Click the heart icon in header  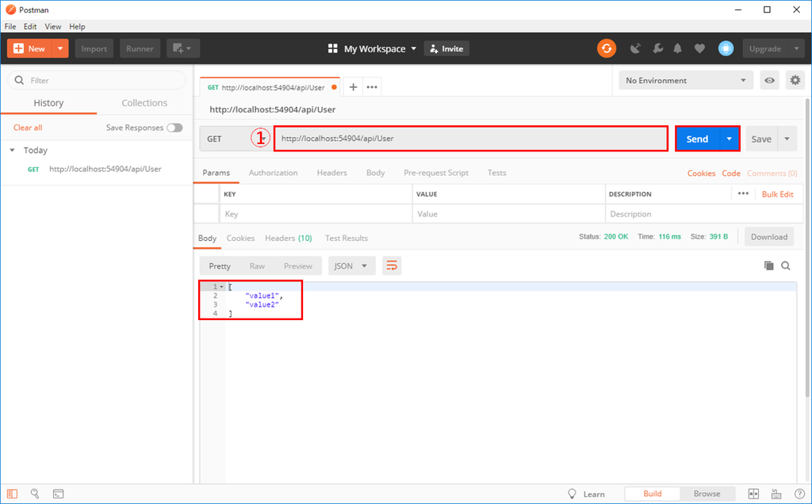pos(699,48)
